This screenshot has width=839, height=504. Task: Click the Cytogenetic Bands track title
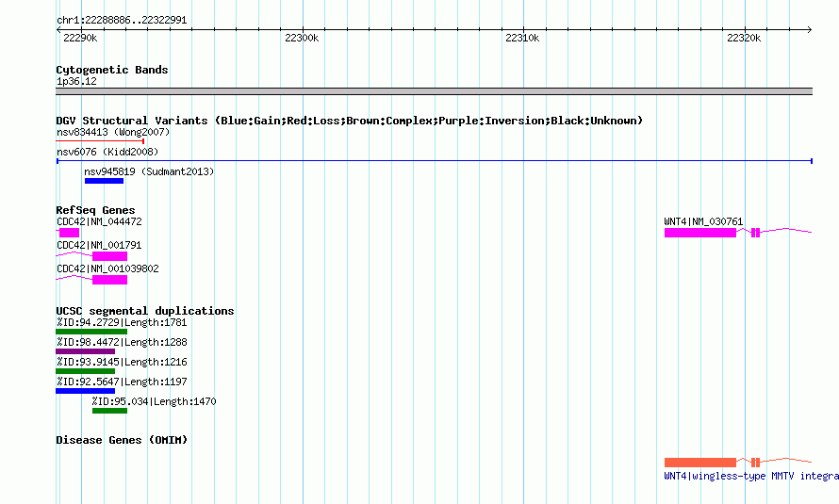(112, 70)
